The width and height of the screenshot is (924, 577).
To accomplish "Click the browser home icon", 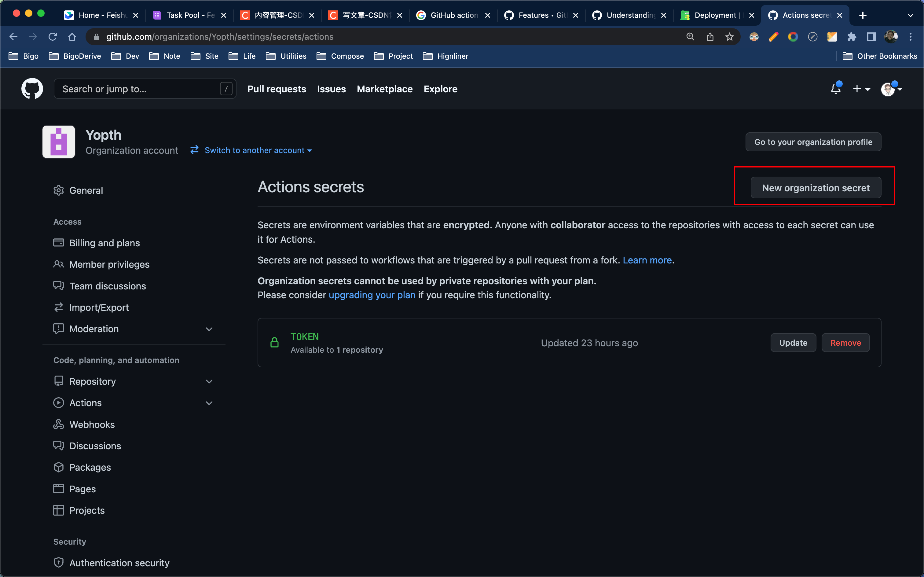I will pyautogui.click(x=72, y=37).
